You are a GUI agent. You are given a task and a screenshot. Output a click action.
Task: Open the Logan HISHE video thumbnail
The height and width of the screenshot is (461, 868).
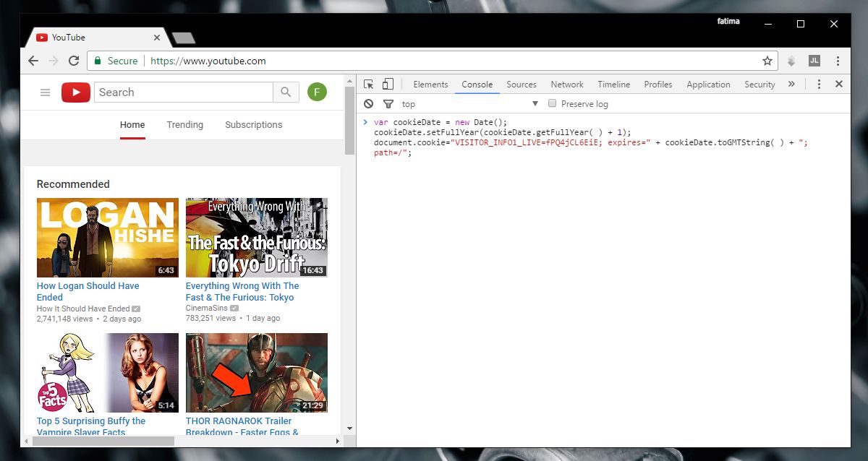(x=108, y=238)
